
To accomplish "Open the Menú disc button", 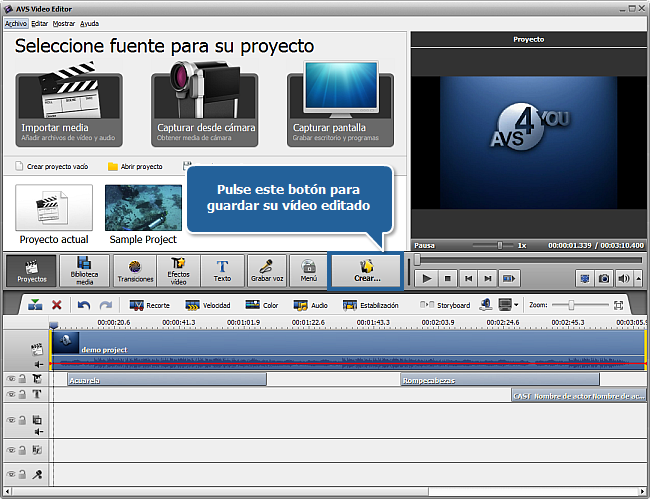I will click(309, 271).
